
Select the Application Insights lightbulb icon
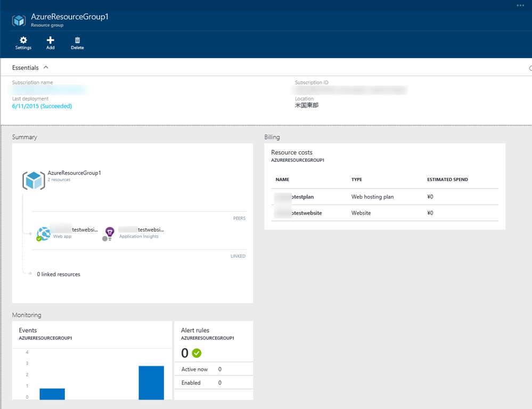coord(109,233)
